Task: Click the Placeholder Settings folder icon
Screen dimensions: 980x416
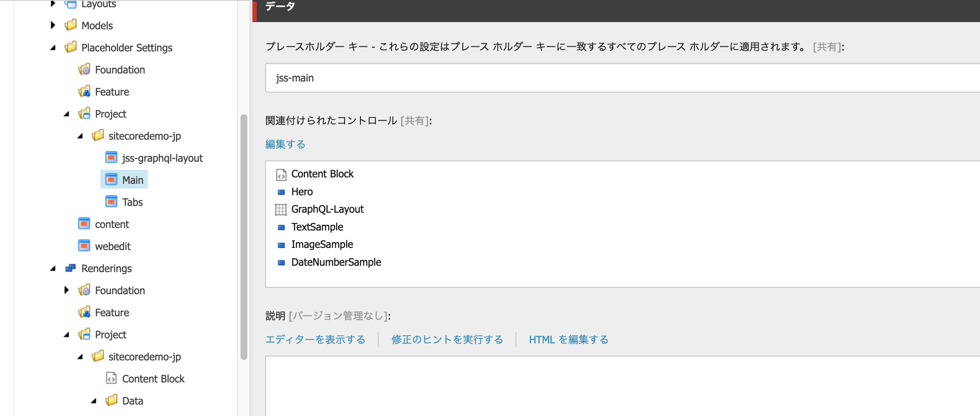Action: [71, 47]
